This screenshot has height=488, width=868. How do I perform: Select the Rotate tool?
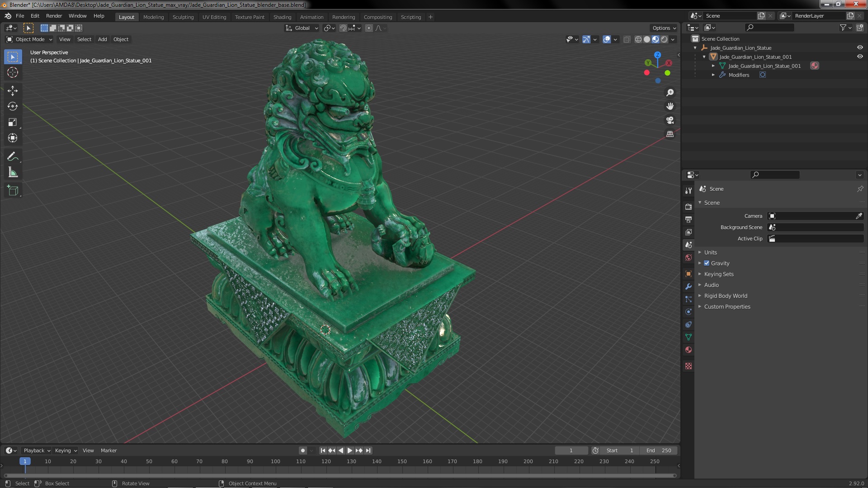pos(13,107)
